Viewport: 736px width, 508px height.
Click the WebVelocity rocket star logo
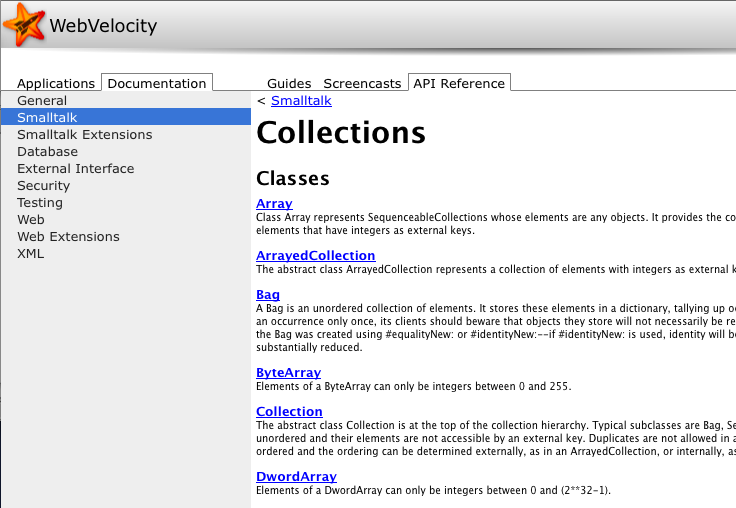24,24
